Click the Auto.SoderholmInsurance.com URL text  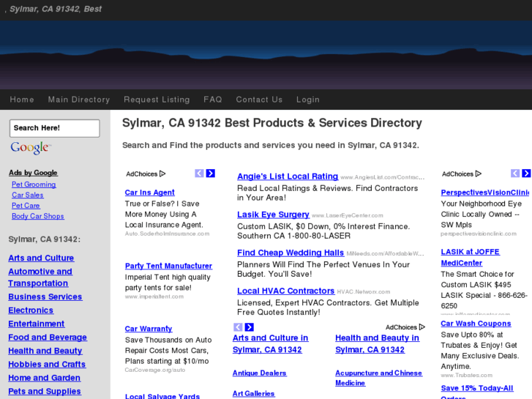[x=167, y=234]
